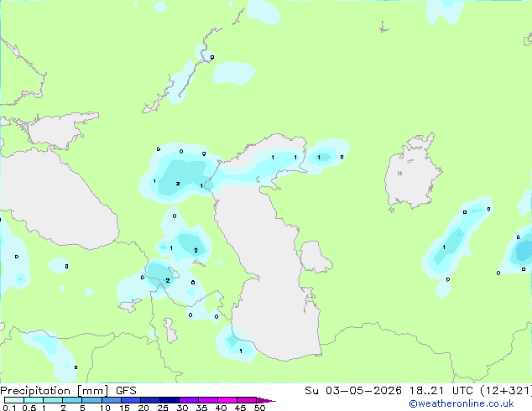Click the '10' legend scale value
Image resolution: width=532 pixels, height=411 pixels.
(x=105, y=408)
